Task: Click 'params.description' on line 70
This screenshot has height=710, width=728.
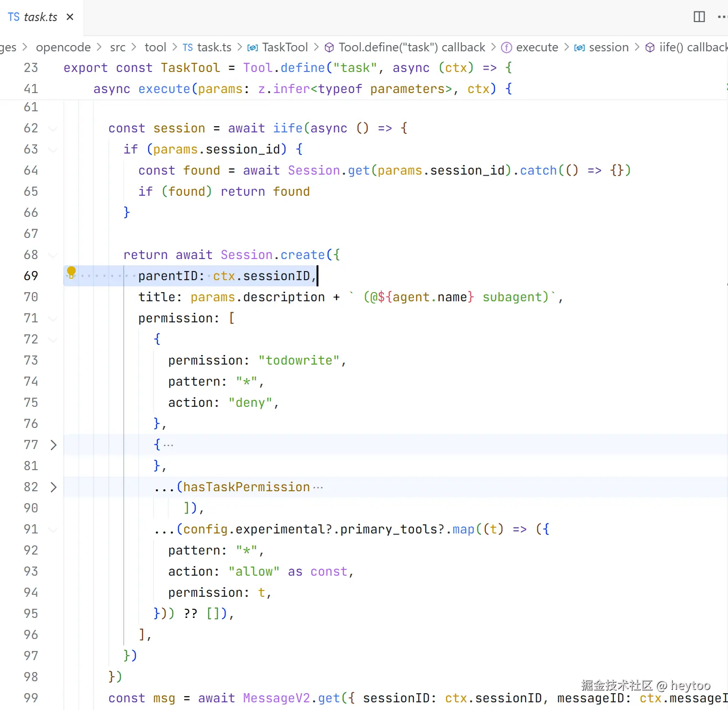Action: click(258, 297)
